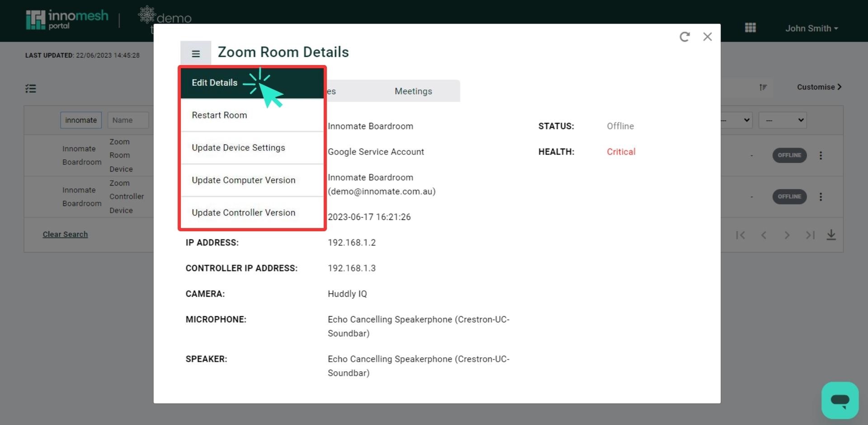Click IP address 192.168.1.2
Screen dimensions: 868x425
tap(352, 243)
